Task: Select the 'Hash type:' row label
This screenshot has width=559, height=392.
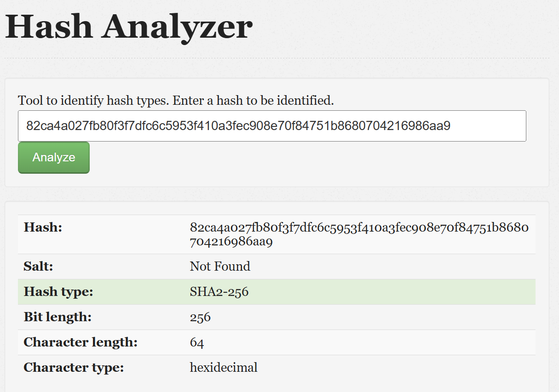Action: (58, 291)
